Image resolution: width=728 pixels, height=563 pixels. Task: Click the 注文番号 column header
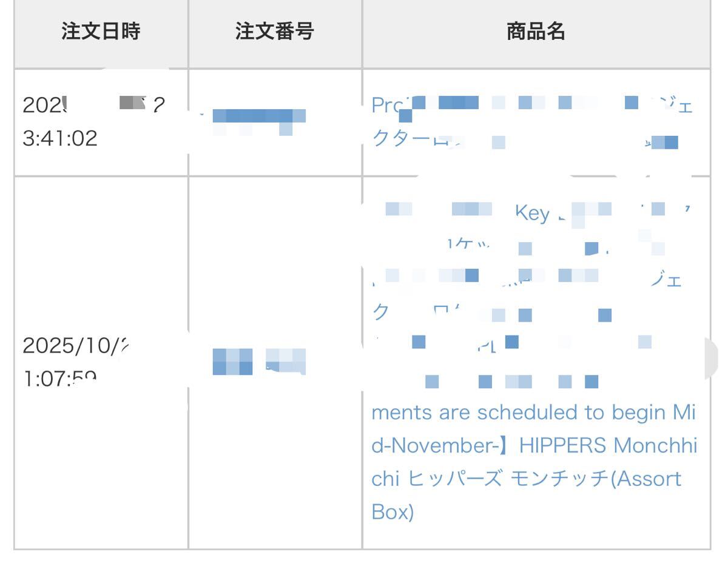(275, 33)
